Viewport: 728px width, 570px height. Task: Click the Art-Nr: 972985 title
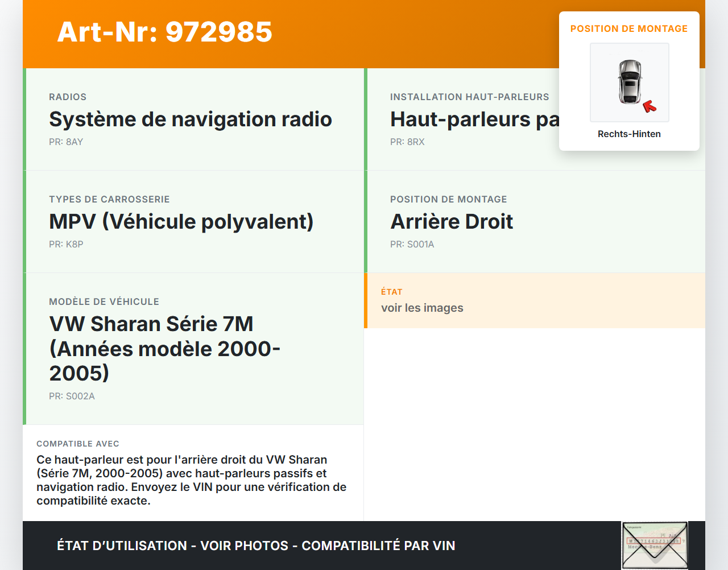tap(164, 32)
